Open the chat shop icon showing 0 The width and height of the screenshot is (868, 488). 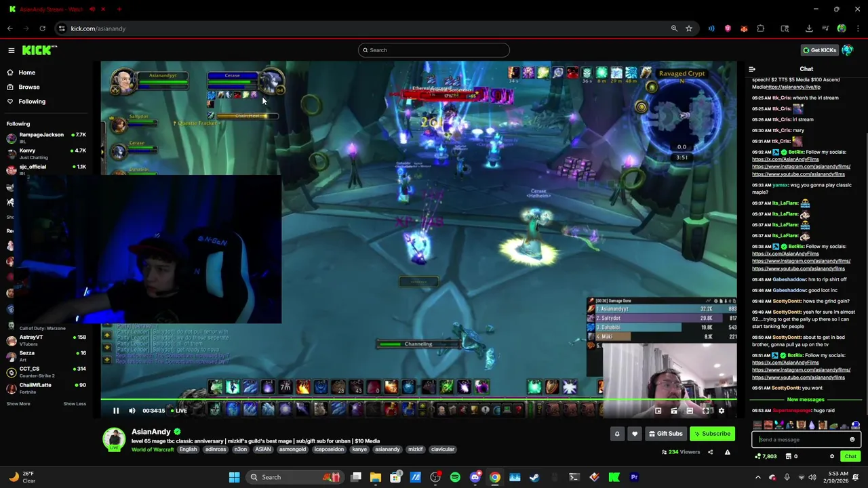coord(791,457)
